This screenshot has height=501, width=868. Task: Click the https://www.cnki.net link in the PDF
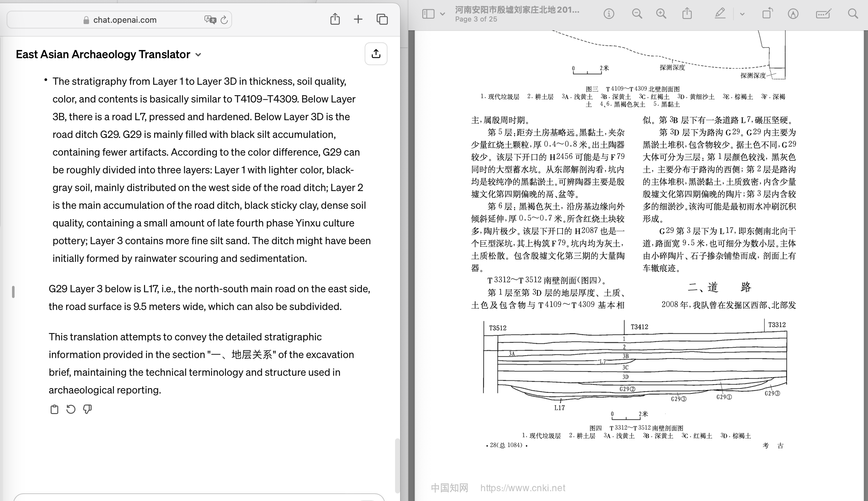click(x=523, y=488)
